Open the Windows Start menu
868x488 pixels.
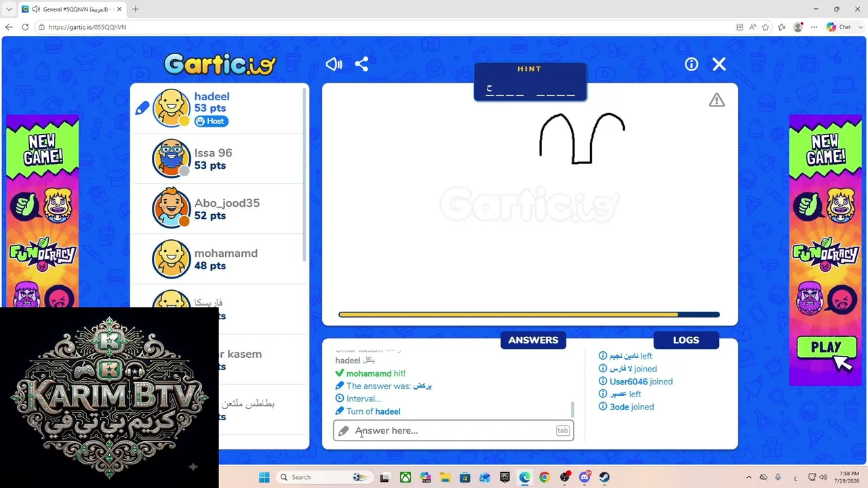[x=264, y=477]
